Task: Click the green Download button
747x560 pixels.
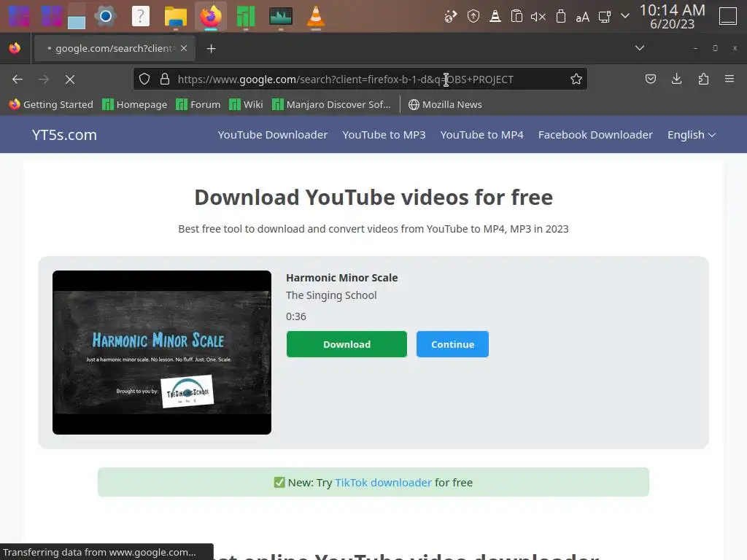Action: [x=347, y=344]
